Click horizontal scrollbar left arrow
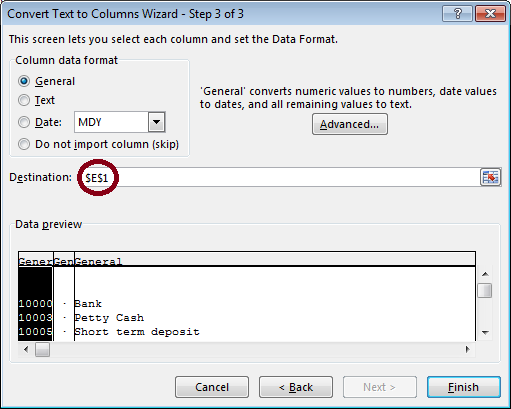The height and width of the screenshot is (409, 511). [26, 349]
